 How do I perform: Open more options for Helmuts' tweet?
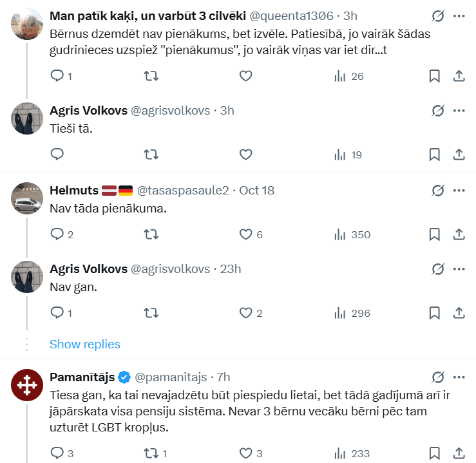coord(459,191)
